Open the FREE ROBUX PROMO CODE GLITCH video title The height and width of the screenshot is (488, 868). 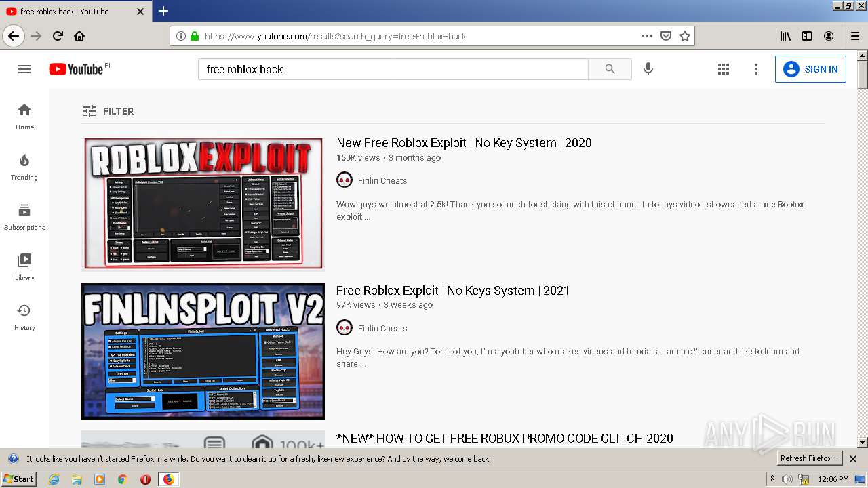point(505,439)
